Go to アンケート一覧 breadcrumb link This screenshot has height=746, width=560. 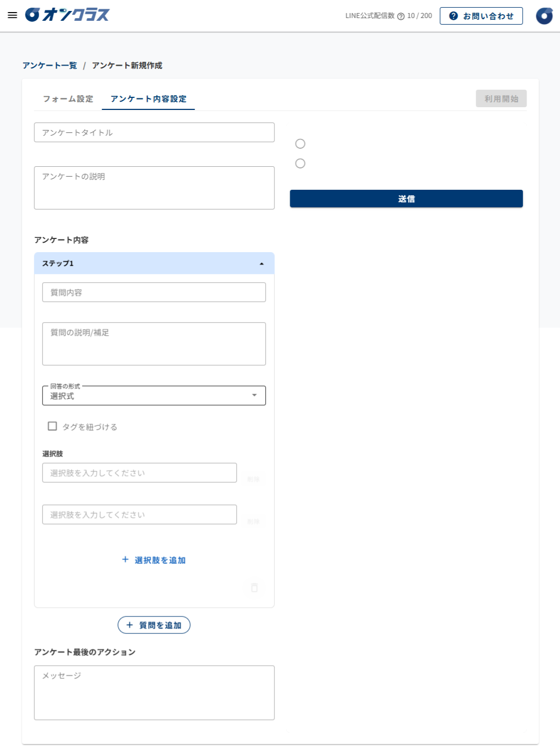point(50,66)
